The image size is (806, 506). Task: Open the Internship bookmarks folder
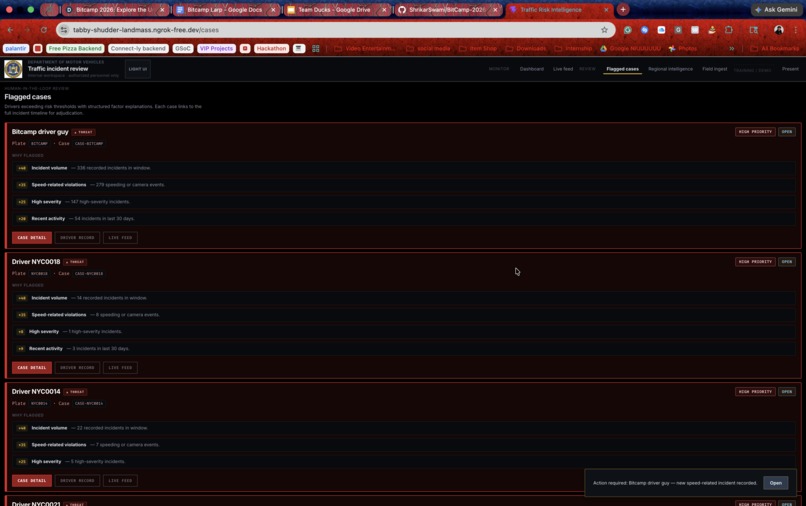573,48
